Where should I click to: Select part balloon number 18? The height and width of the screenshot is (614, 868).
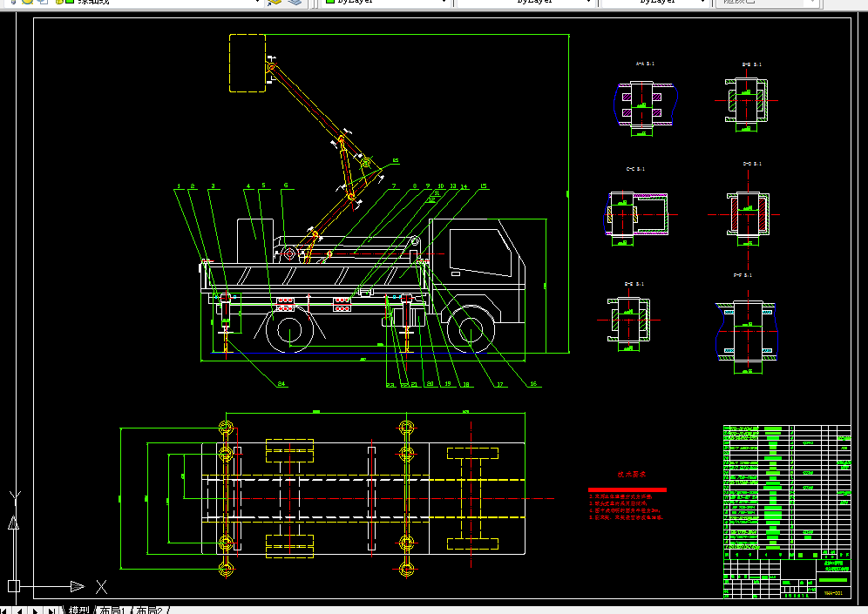[x=466, y=384]
